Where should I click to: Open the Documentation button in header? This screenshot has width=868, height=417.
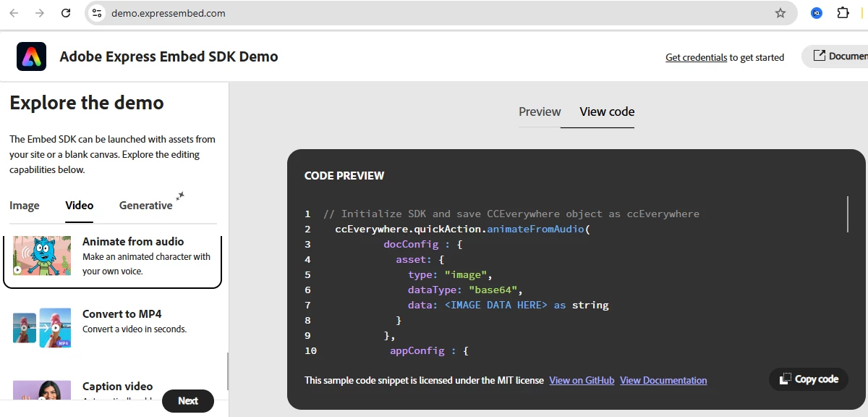[835, 56]
